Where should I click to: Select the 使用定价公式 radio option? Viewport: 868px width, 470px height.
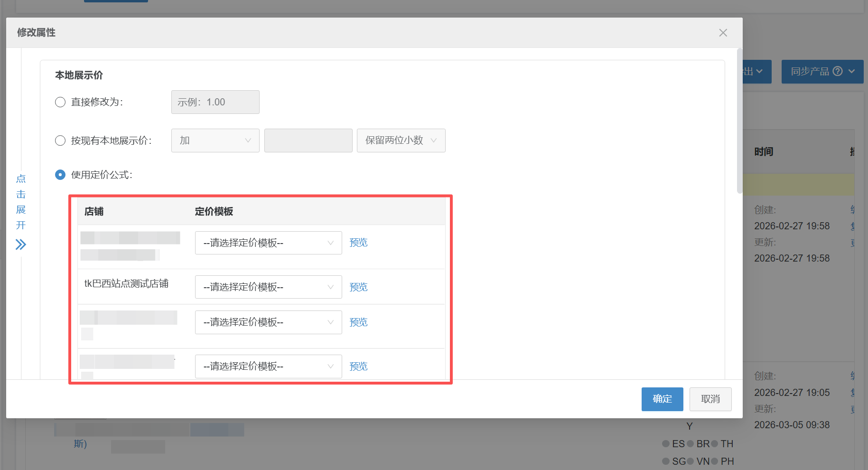60,175
